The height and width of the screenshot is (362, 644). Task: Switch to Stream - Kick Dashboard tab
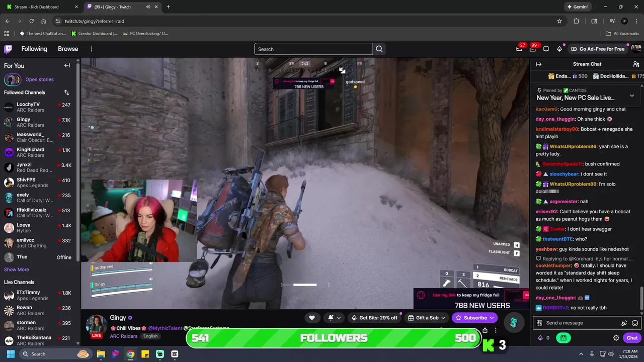click(42, 7)
